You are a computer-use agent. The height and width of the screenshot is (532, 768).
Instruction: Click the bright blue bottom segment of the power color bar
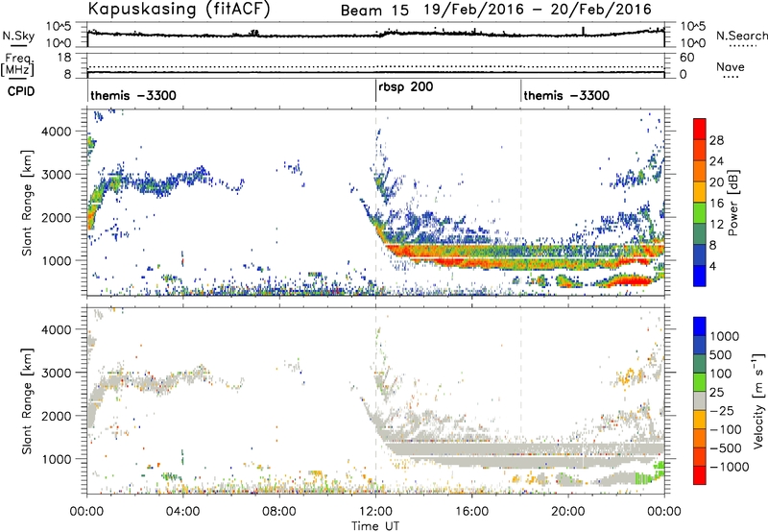(700, 276)
